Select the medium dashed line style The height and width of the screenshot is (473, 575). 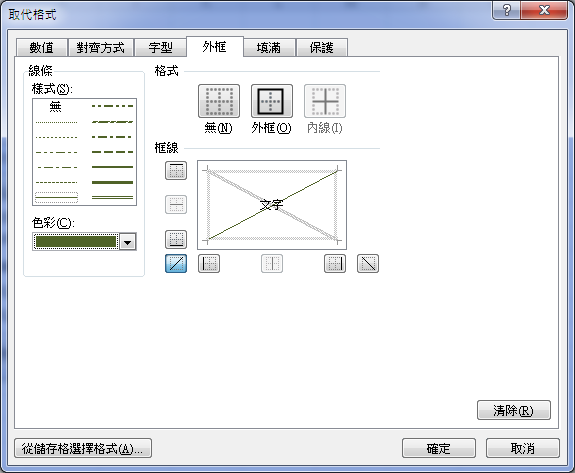point(112,152)
